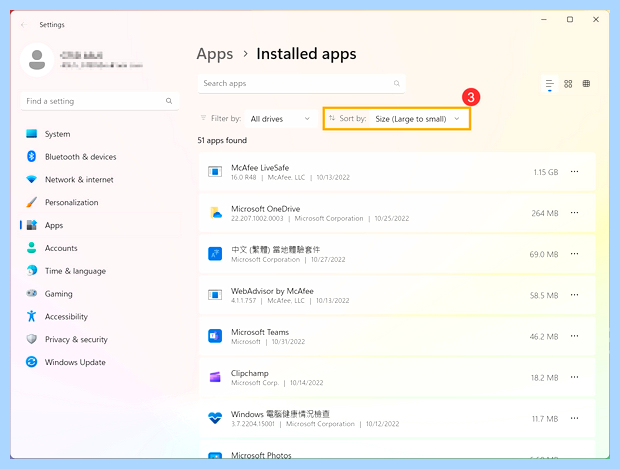Image resolution: width=620 pixels, height=469 pixels.
Task: Switch to list view layout
Action: [x=550, y=84]
